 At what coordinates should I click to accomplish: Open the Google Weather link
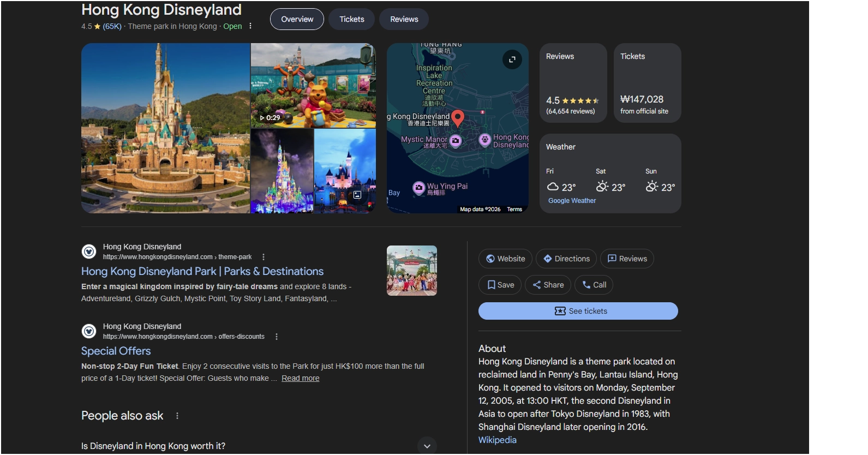click(572, 201)
